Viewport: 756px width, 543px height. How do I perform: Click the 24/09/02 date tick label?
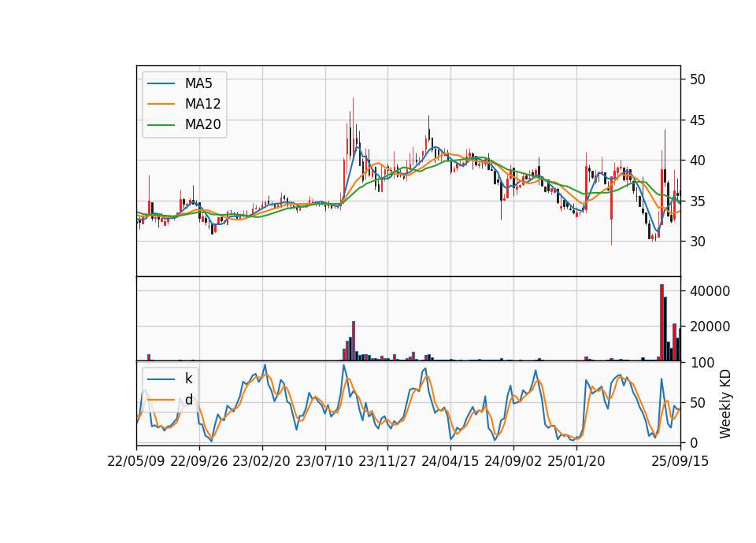tap(513, 461)
